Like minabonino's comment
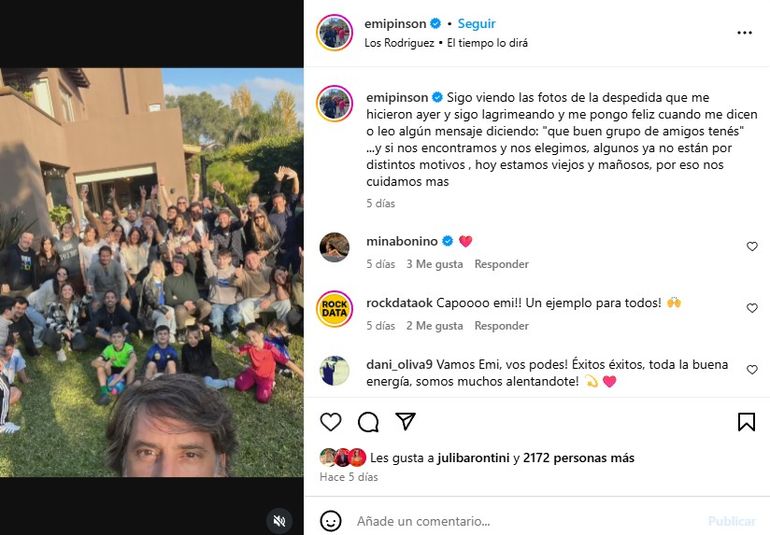The width and height of the screenshot is (770, 535). pos(752,247)
